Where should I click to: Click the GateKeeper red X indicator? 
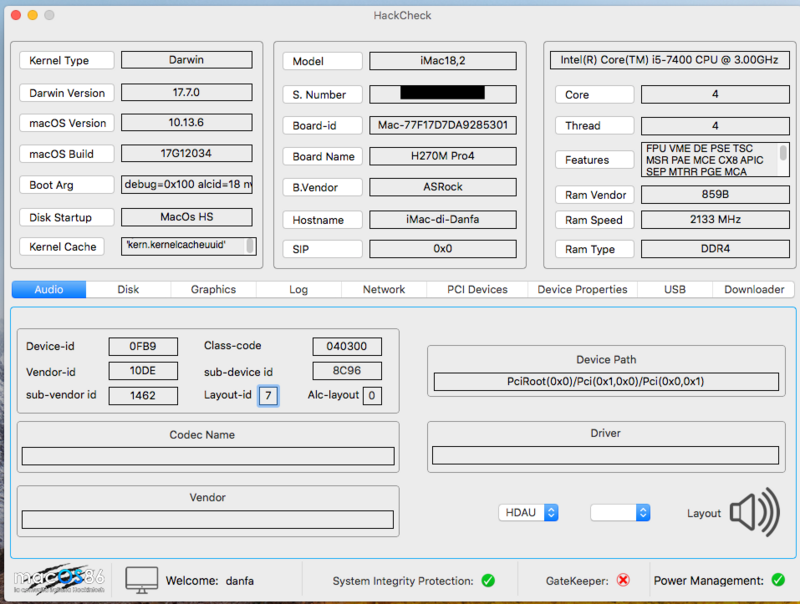click(x=623, y=580)
